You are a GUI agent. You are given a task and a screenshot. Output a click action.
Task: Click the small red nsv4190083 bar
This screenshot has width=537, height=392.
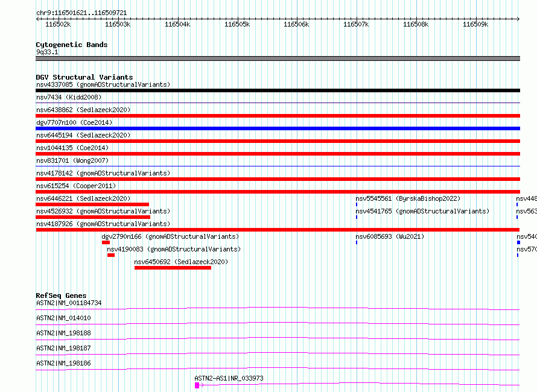tap(111, 255)
